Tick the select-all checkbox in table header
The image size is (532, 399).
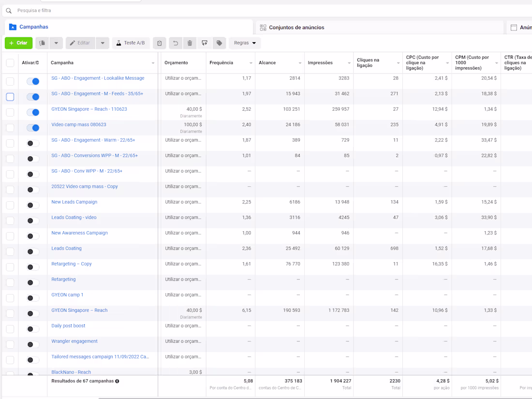pos(10,63)
